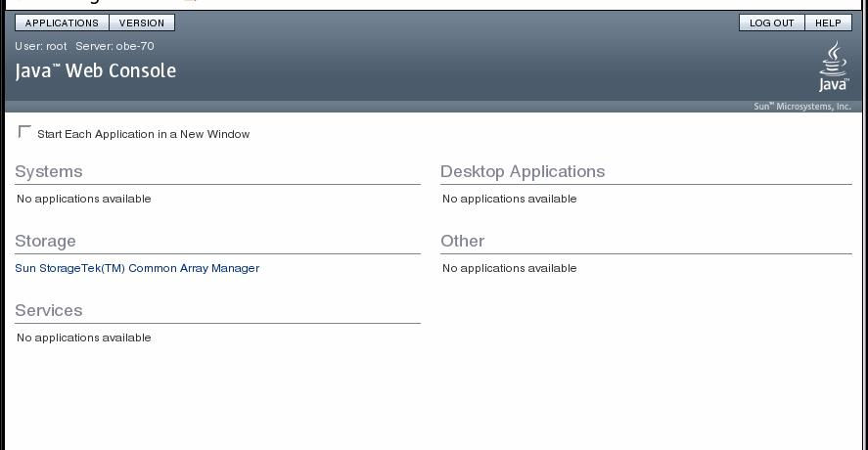This screenshot has width=868, height=450.
Task: Select the Systems section heading
Action: coord(49,171)
